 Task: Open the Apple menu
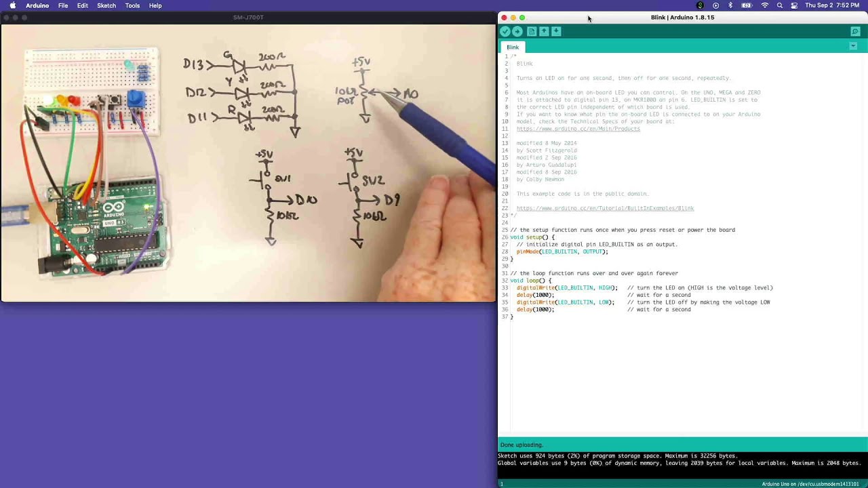(12, 5)
